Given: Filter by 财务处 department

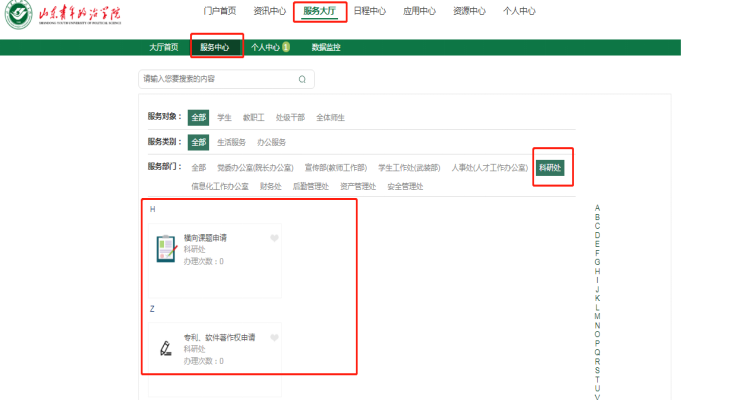Looking at the screenshot, I should 270,186.
